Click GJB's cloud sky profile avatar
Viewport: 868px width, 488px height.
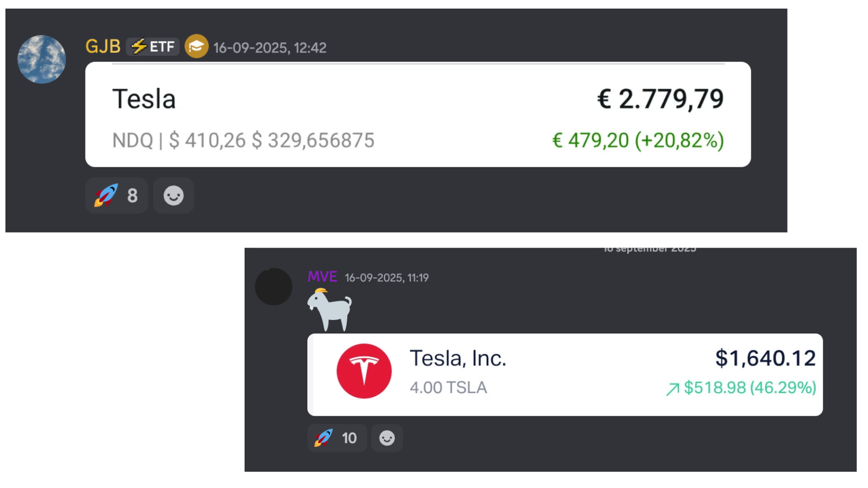pyautogui.click(x=42, y=59)
